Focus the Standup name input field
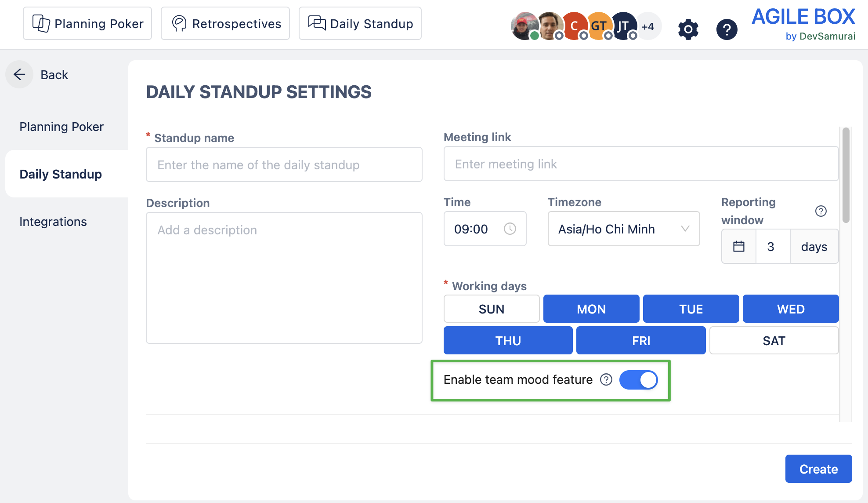 pos(284,164)
